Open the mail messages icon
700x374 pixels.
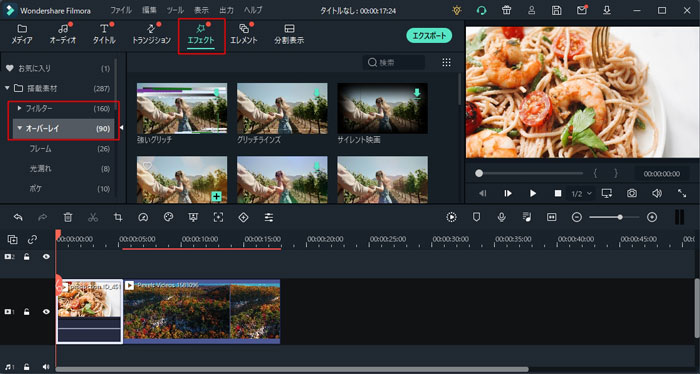(582, 10)
